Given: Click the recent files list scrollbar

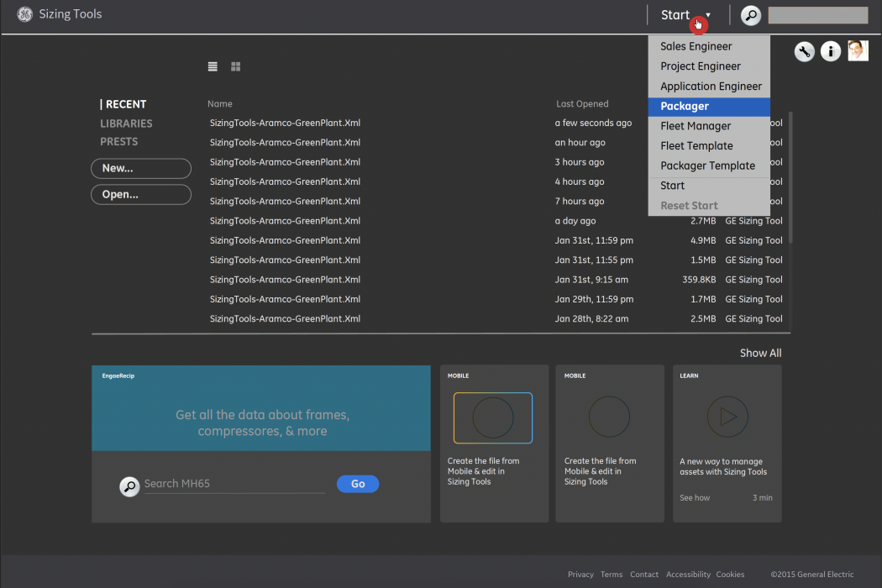Looking at the screenshot, I should [790, 176].
